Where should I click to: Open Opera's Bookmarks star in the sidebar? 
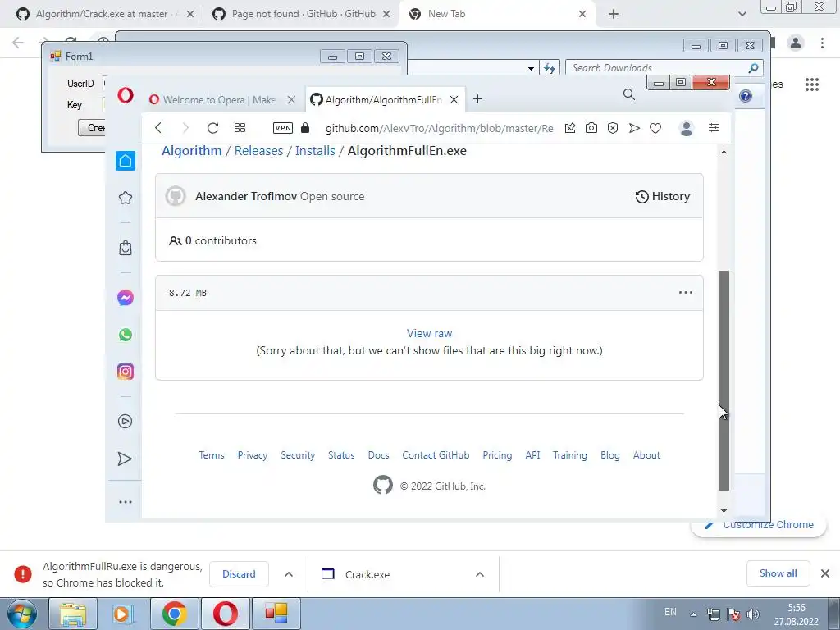[x=126, y=198]
